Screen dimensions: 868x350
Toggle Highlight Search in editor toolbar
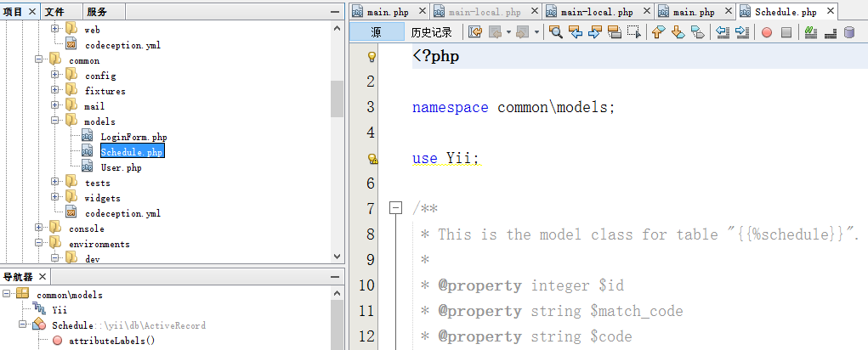coord(614,32)
